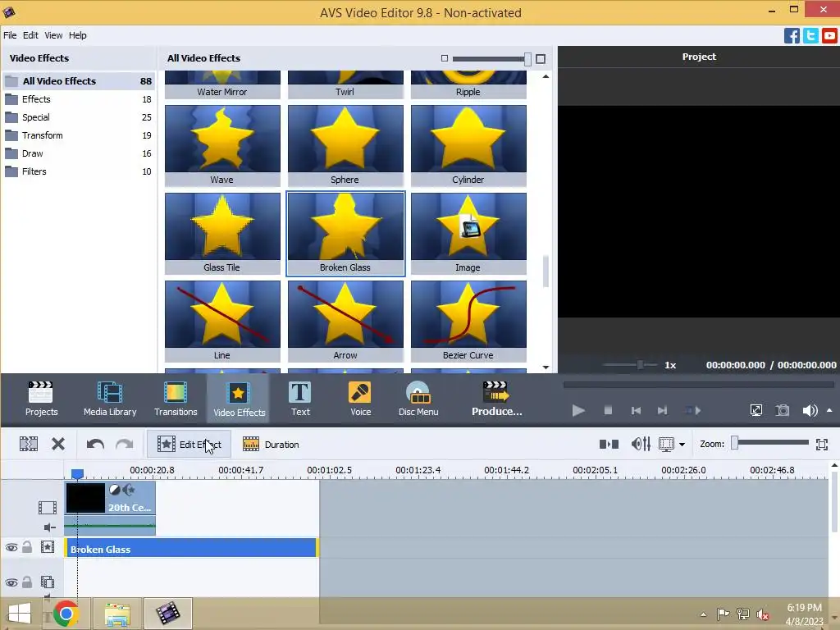The image size is (840, 630).
Task: Open the Edit menu
Action: point(30,35)
